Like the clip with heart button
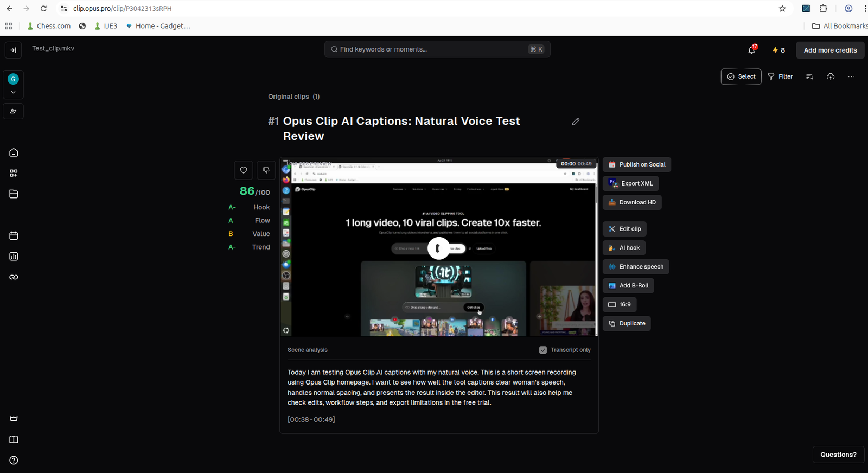 (244, 170)
